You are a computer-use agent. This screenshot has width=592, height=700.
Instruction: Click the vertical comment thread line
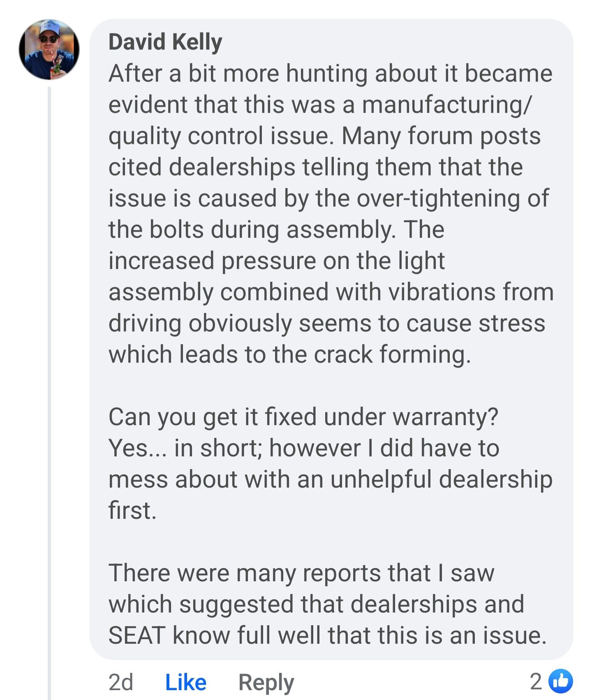[x=49, y=370]
